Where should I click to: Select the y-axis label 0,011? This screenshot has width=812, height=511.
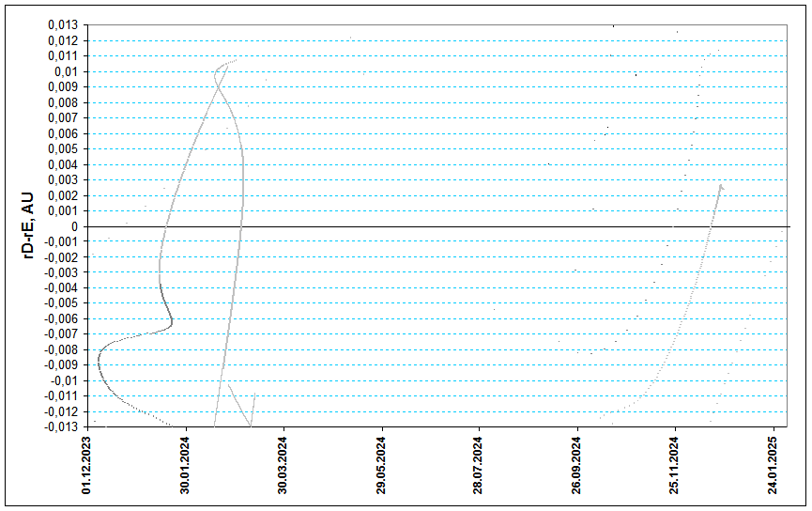coord(63,56)
